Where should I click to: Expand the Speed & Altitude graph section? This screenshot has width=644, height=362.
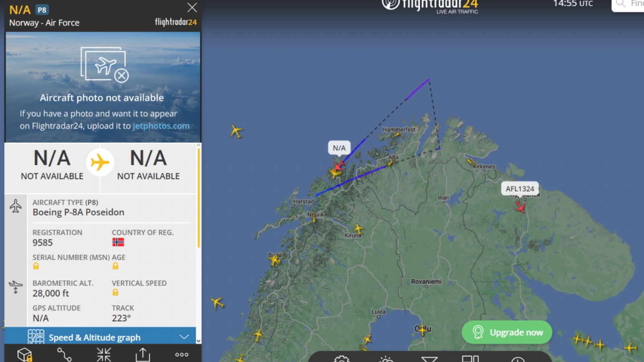point(100,337)
